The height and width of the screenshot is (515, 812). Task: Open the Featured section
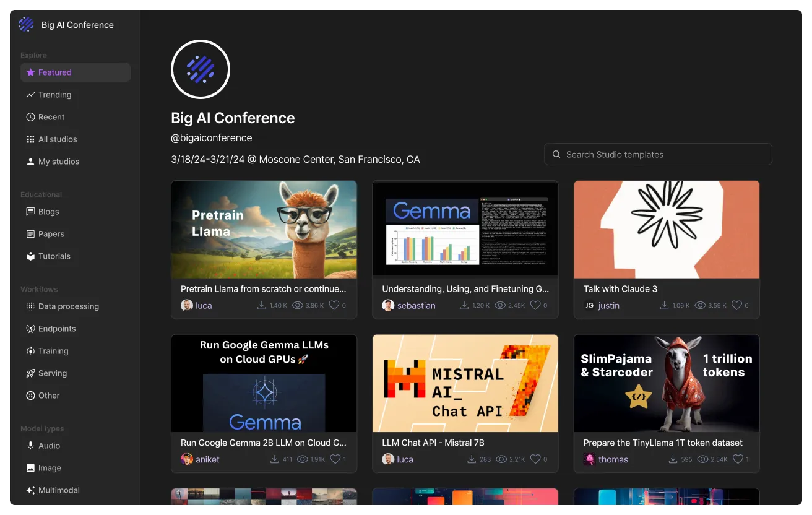point(76,72)
